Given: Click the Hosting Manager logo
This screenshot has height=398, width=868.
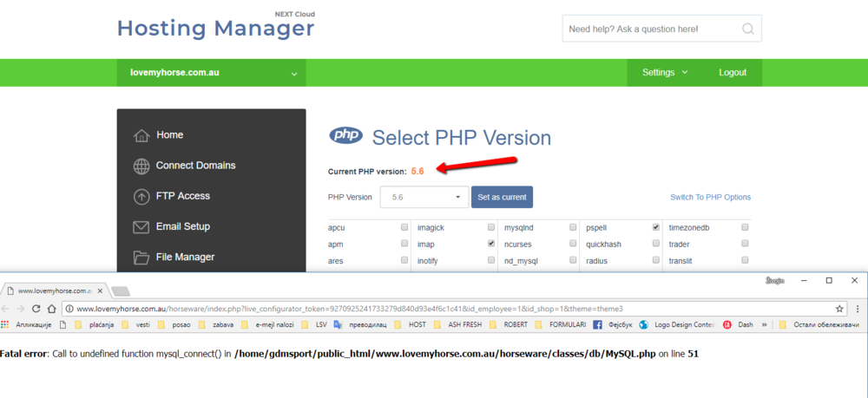Looking at the screenshot, I should pyautogui.click(x=216, y=25).
